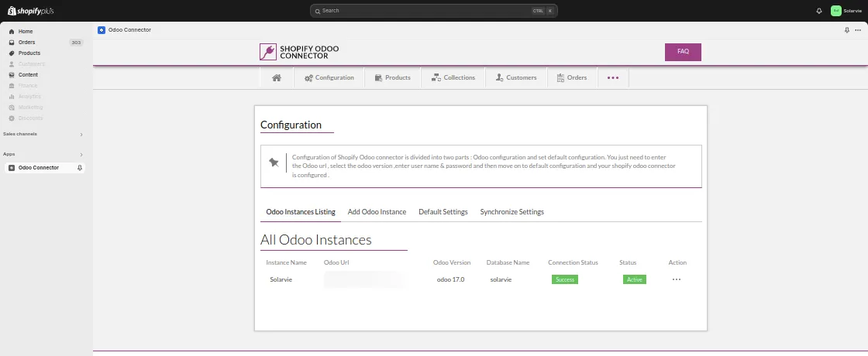The width and height of the screenshot is (868, 356).
Task: Expand the Apps section chevron
Action: [81, 154]
